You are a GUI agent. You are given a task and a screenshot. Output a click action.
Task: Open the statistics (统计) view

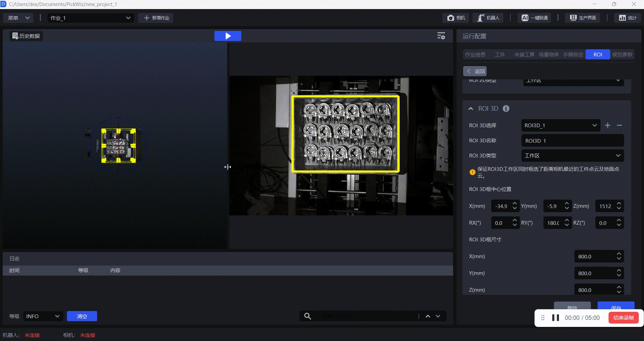click(628, 18)
